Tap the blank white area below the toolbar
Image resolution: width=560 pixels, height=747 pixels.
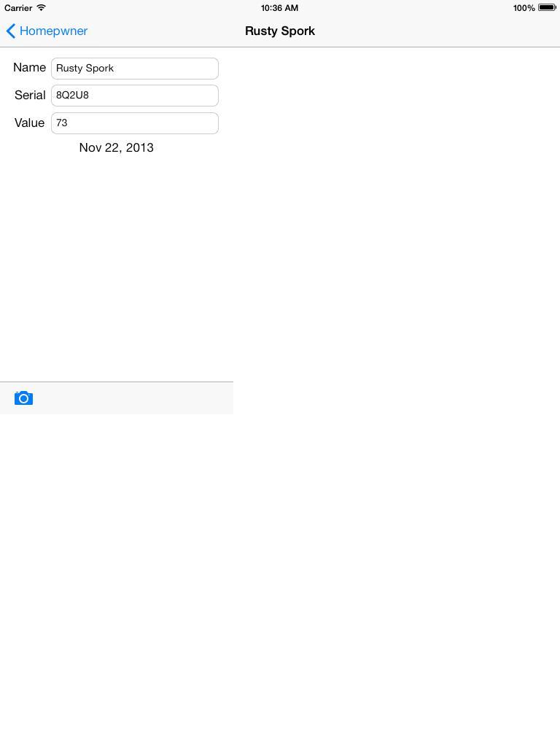pyautogui.click(x=280, y=572)
